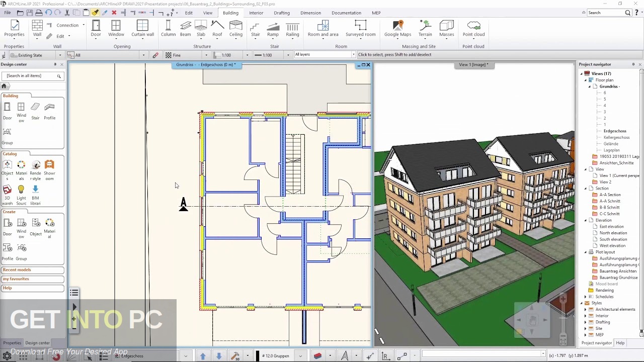
Task: Toggle the link chain icon beside All dropdown
Action: point(155,55)
